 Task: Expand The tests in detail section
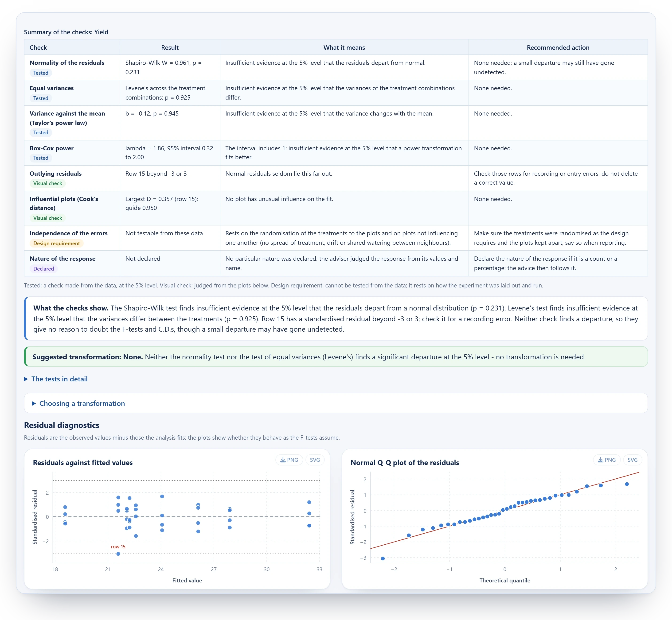(56, 379)
